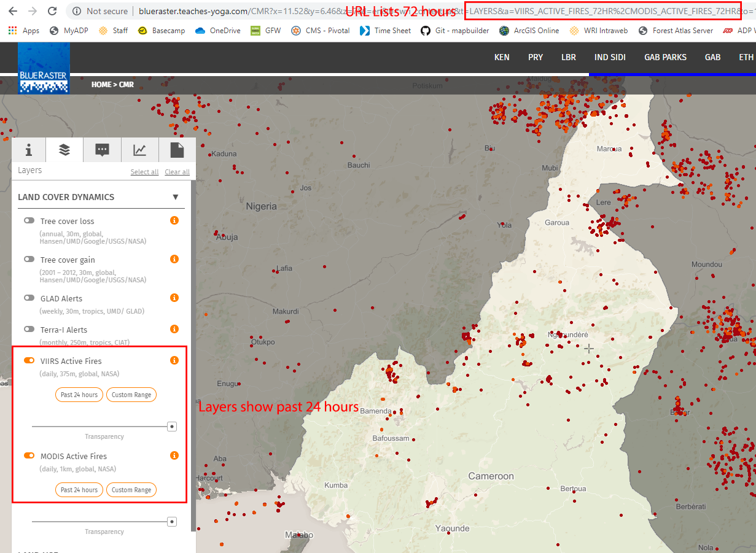
Task: Show info for GLAD Alerts layer
Action: [x=174, y=298]
